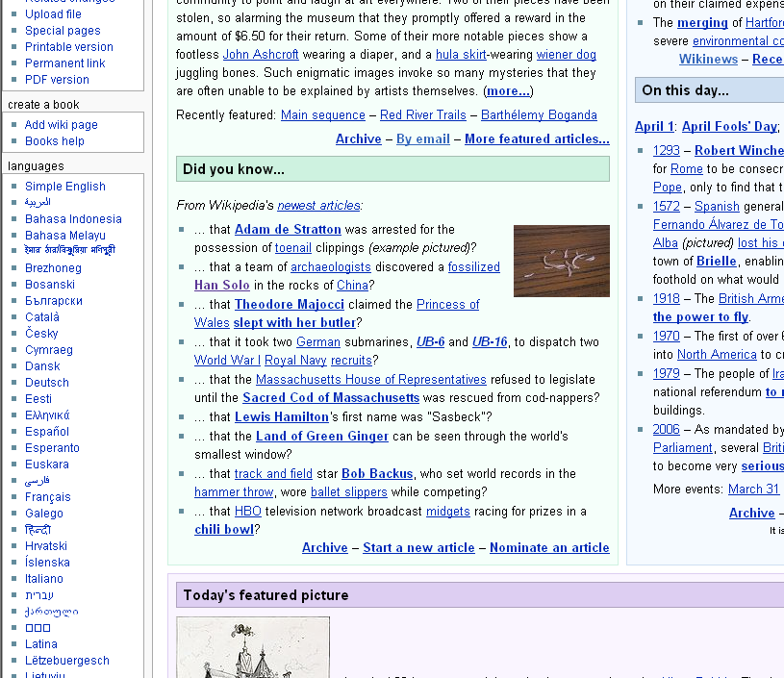784x678 pixels.
Task: Open Eesti language version
Action: pyautogui.click(x=38, y=399)
